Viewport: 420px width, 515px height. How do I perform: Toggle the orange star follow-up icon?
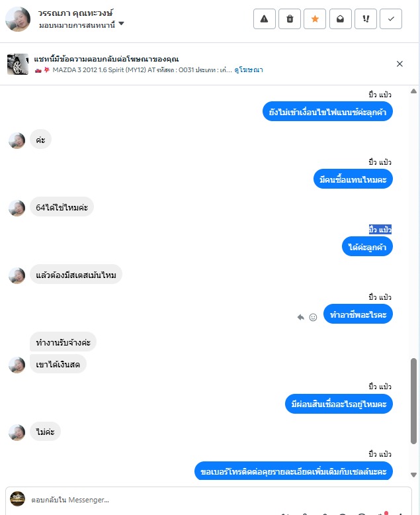coord(315,19)
